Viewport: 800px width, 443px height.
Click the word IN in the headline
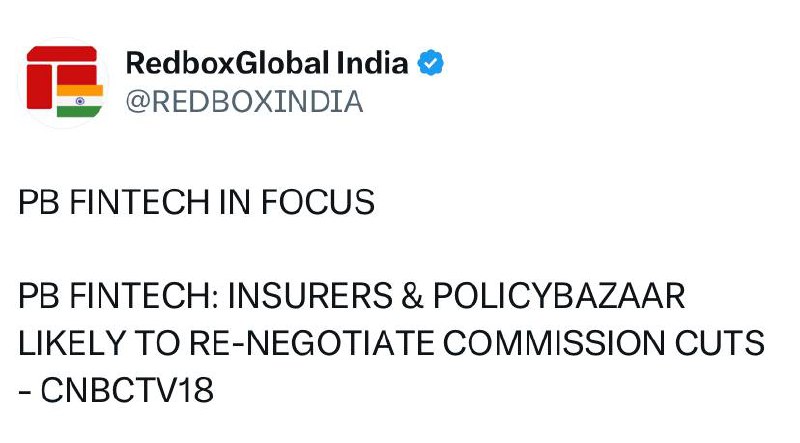click(x=235, y=203)
